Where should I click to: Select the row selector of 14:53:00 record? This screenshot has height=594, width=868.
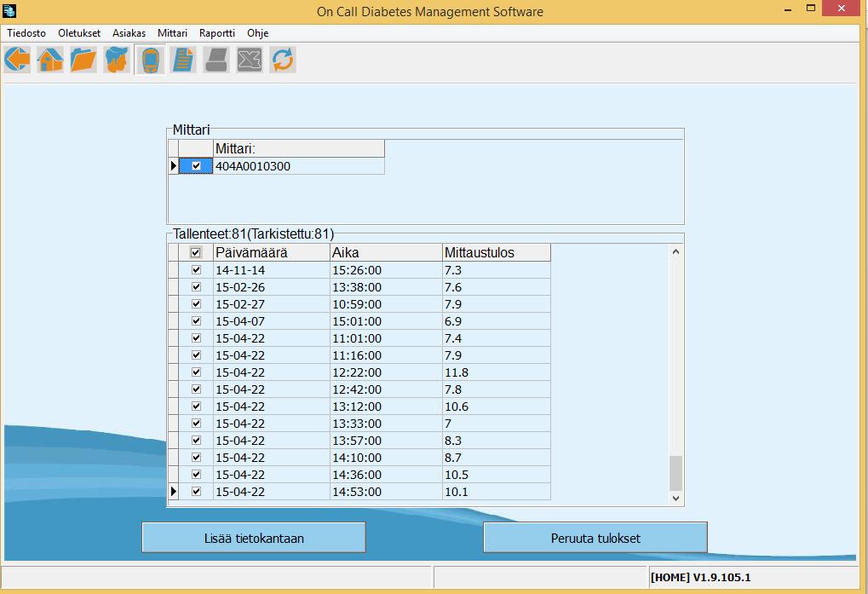[173, 491]
